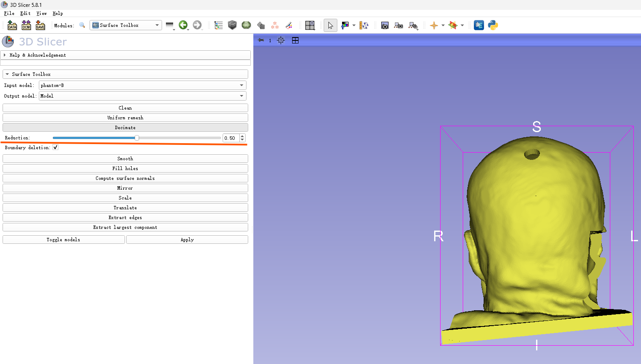641x364 pixels.
Task: Toggle the Fill holes operation
Action: [x=125, y=168]
